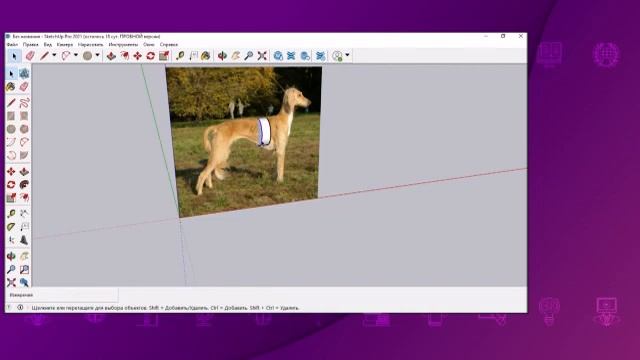Select the Rotated Rectangle tool

point(24,116)
